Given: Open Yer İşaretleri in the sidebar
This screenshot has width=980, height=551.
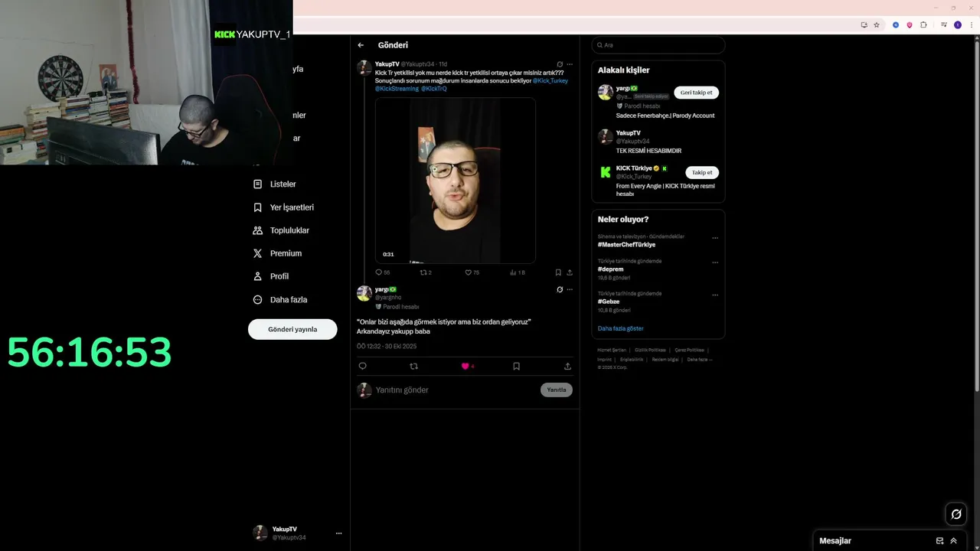Looking at the screenshot, I should 283,207.
